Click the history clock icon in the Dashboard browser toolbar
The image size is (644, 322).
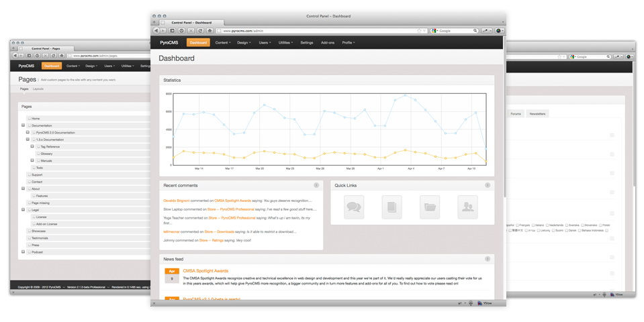(181, 31)
